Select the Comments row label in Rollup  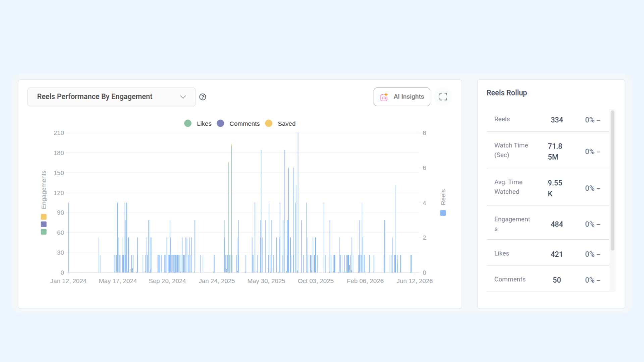coord(510,280)
